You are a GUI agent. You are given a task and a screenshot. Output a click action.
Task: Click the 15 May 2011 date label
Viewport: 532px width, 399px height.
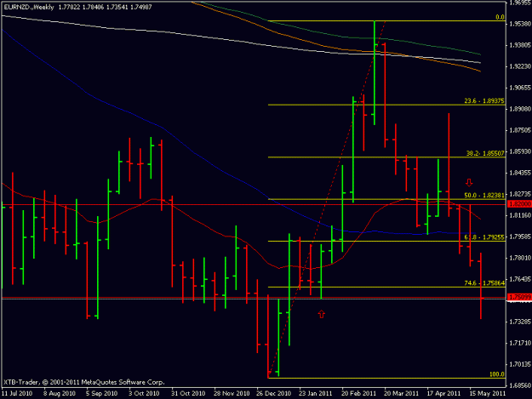tap(487, 393)
